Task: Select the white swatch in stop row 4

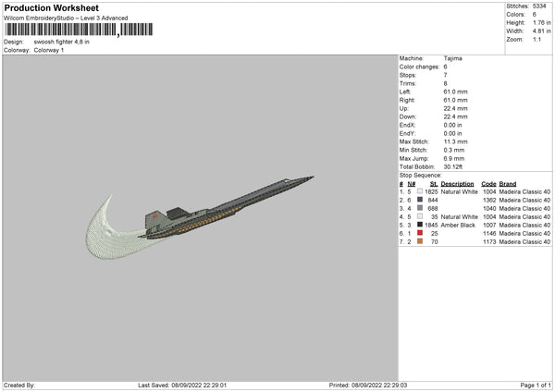Action: tap(420, 216)
